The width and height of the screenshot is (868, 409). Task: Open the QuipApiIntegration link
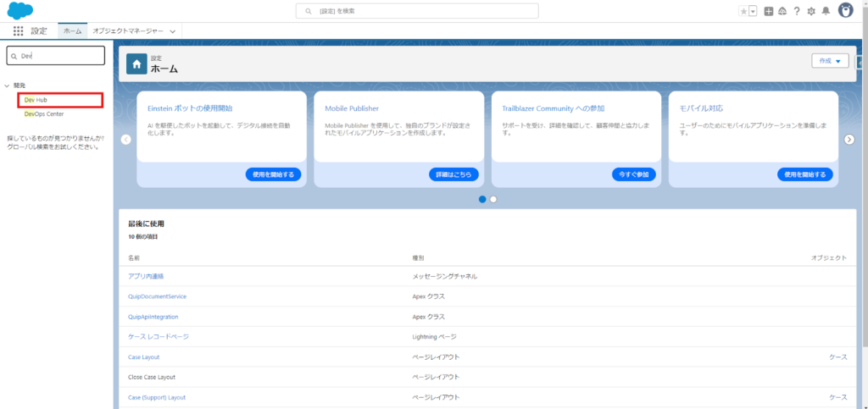point(153,317)
